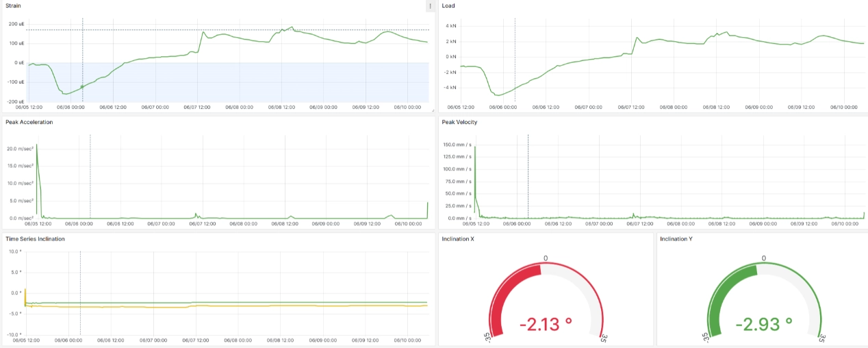Select the Inclination Y panel title
Screen dimensions: 868x348
[676, 239]
